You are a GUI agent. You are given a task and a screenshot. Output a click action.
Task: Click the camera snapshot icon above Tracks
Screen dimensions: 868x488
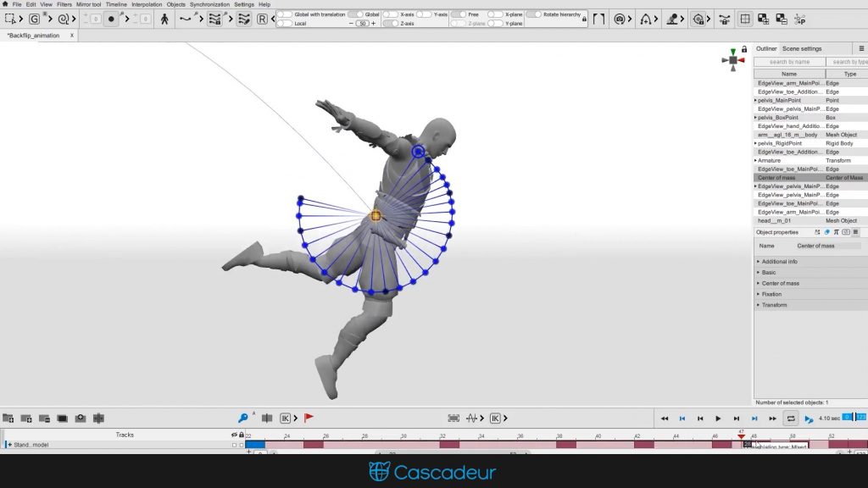pyautogui.click(x=81, y=418)
